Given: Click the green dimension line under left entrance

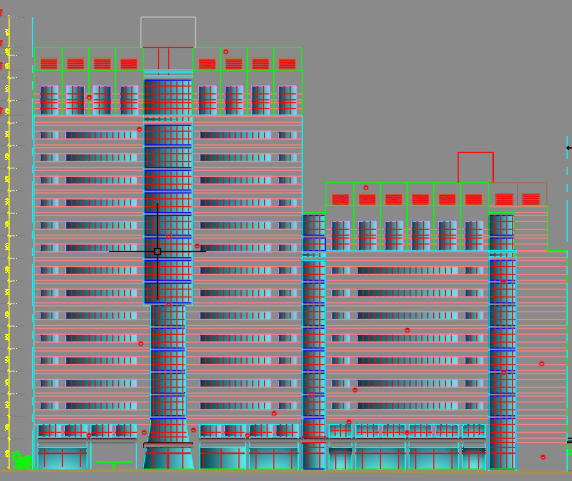Looking at the screenshot, I should [x=113, y=463].
